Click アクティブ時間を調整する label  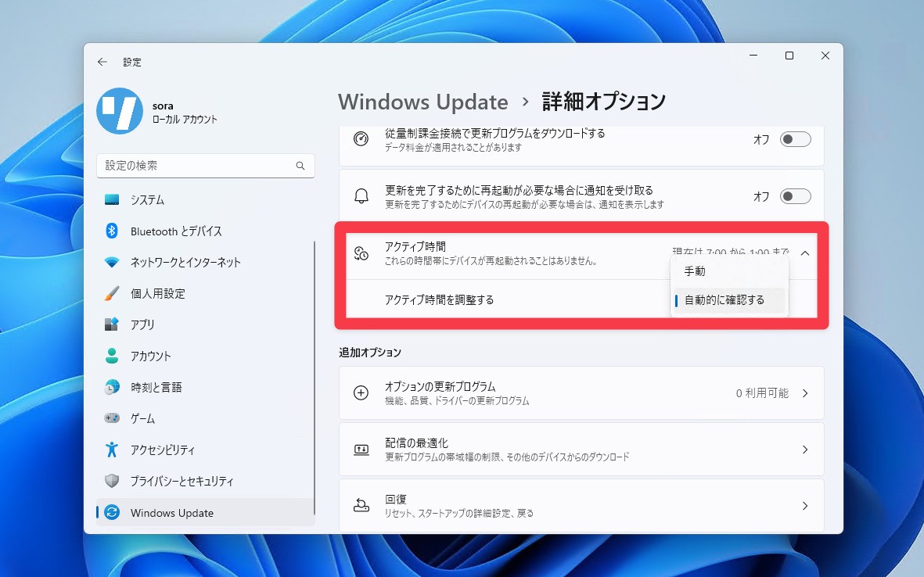pyautogui.click(x=439, y=300)
